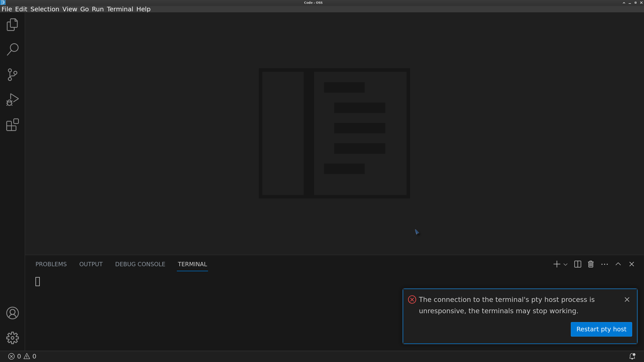Viewport: 644px width, 362px height.
Task: Open terminal panel more actions ellipsis
Action: pyautogui.click(x=605, y=264)
